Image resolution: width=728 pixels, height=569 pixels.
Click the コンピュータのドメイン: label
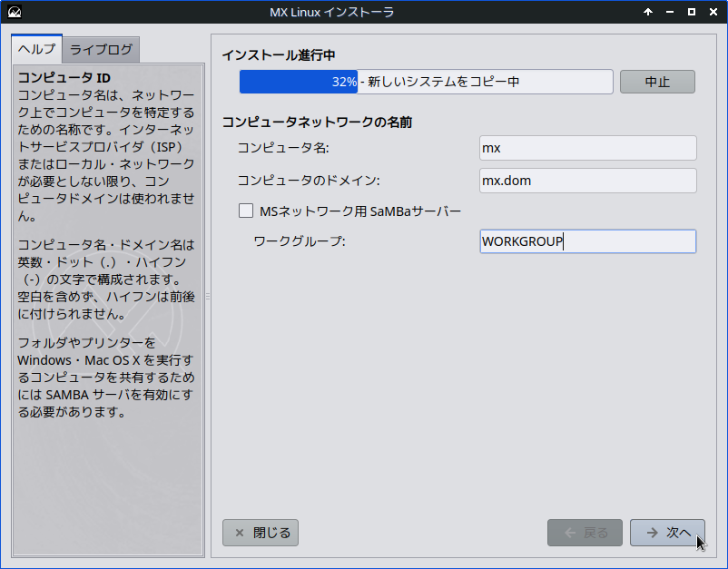tap(309, 181)
